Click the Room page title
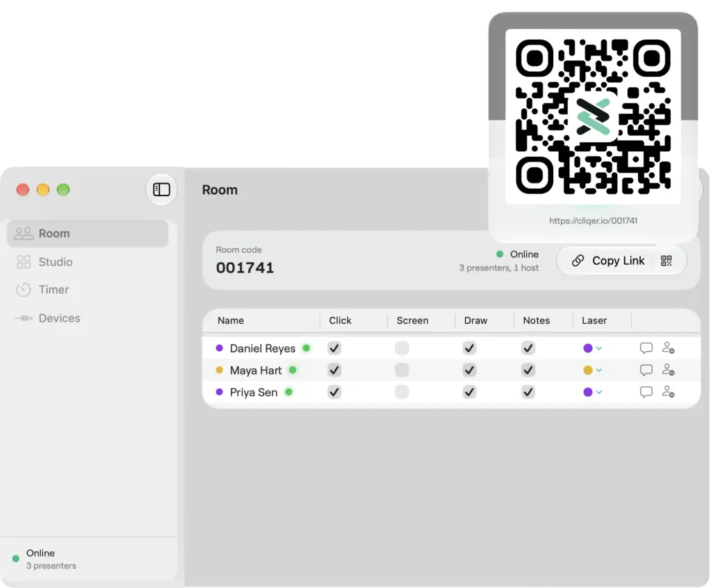710x588 pixels. coord(220,190)
